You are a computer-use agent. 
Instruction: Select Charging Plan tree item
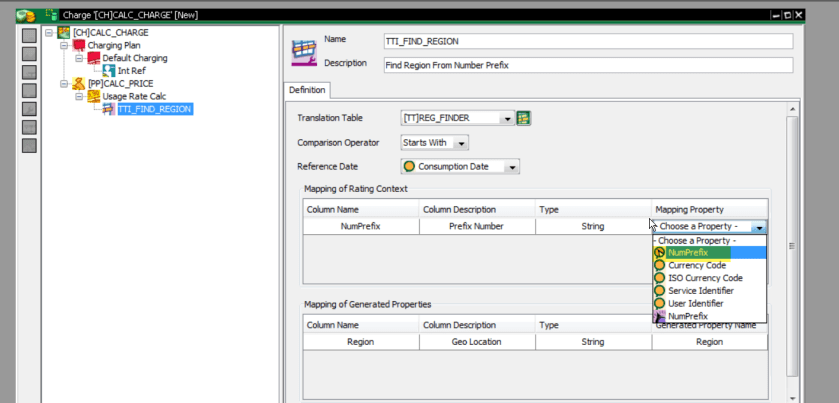(114, 45)
